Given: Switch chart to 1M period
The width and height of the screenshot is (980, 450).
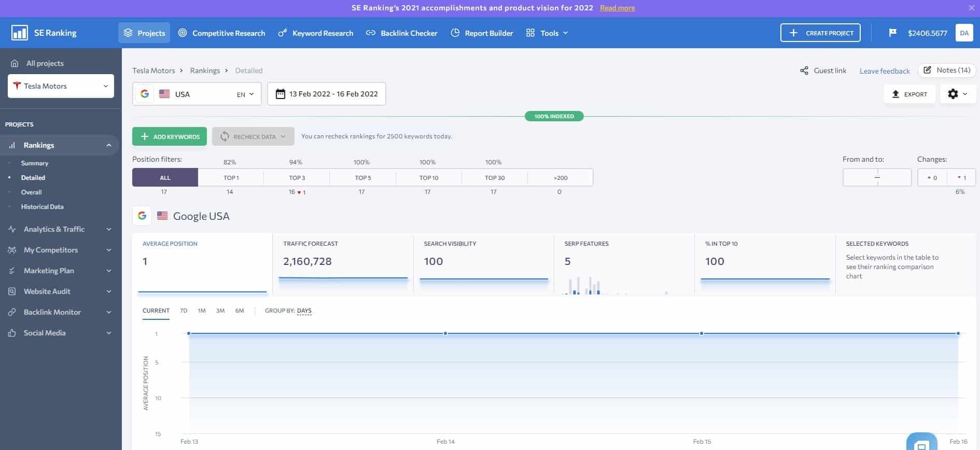Looking at the screenshot, I should coord(202,311).
